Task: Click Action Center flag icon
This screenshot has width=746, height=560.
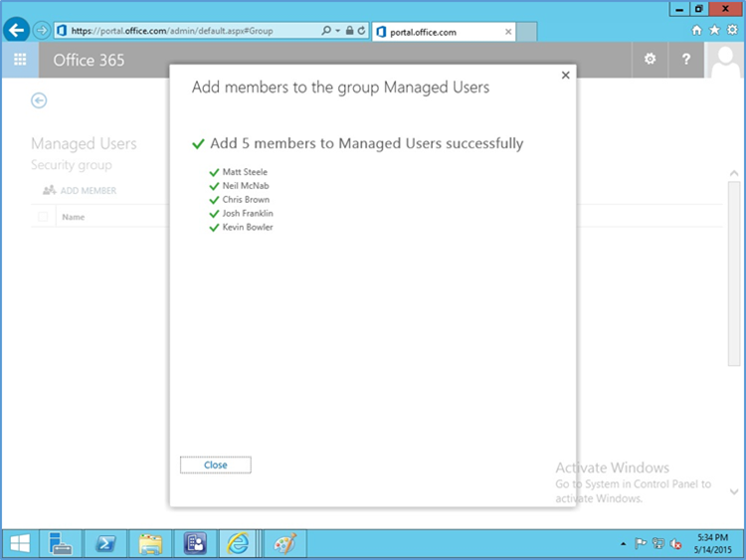Action: coord(641,543)
